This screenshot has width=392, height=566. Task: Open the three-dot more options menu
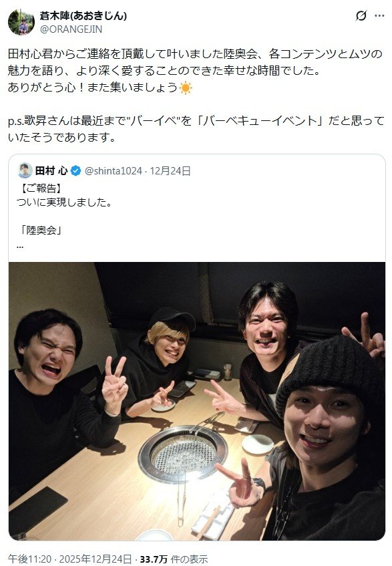[379, 16]
